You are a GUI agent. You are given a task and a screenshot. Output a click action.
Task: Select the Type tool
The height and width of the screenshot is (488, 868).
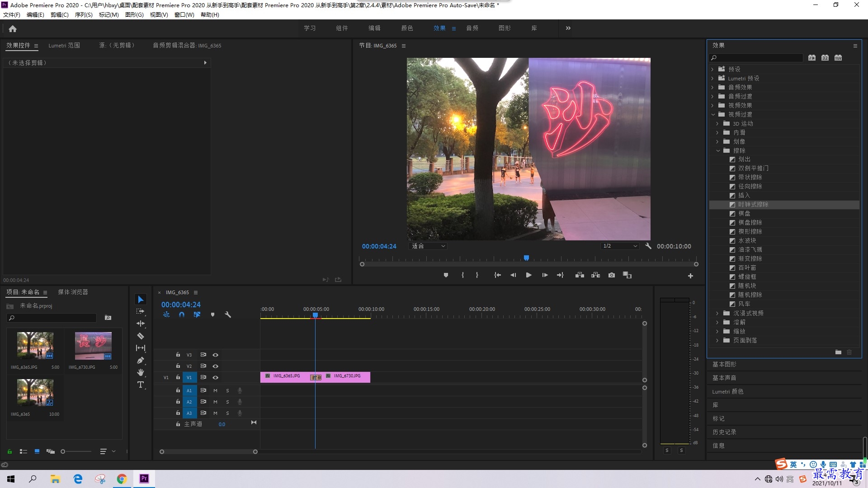[141, 385]
